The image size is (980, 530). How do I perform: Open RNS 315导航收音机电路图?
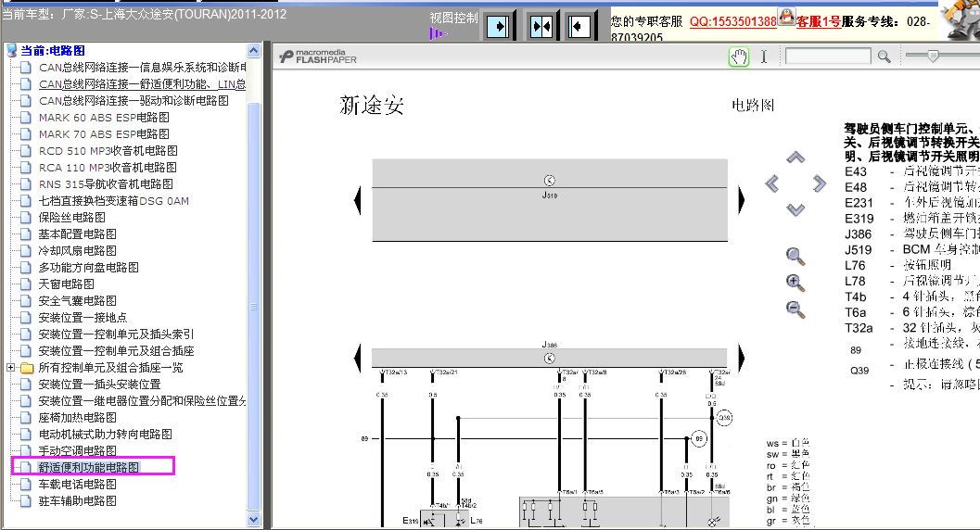pyautogui.click(x=106, y=184)
